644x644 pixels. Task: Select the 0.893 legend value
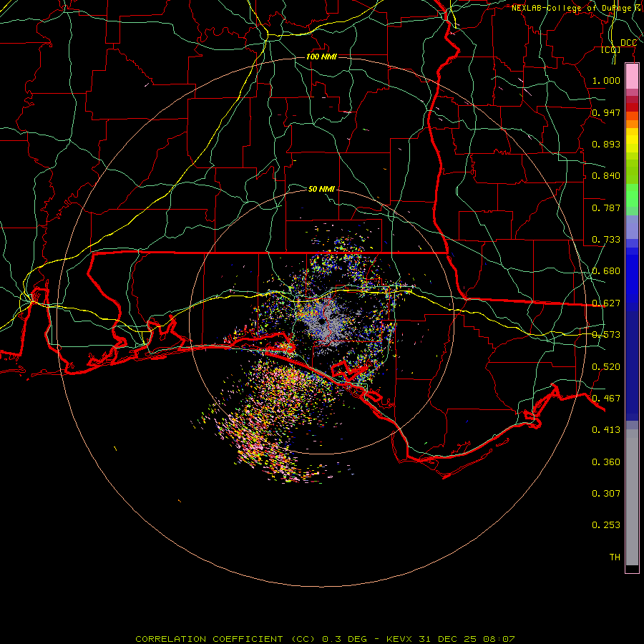606,144
